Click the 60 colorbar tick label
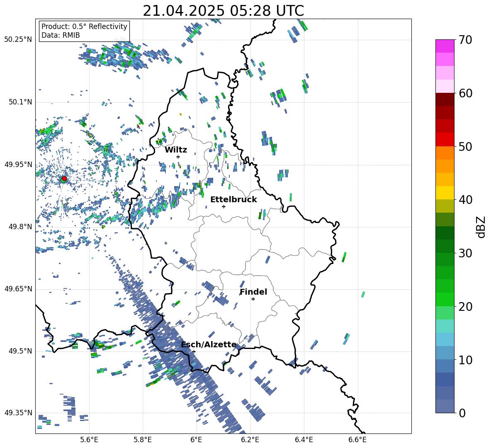 point(465,93)
